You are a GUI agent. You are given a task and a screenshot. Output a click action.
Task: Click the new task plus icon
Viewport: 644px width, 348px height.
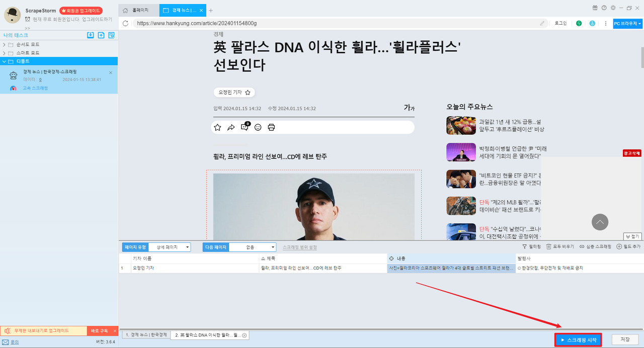(101, 35)
